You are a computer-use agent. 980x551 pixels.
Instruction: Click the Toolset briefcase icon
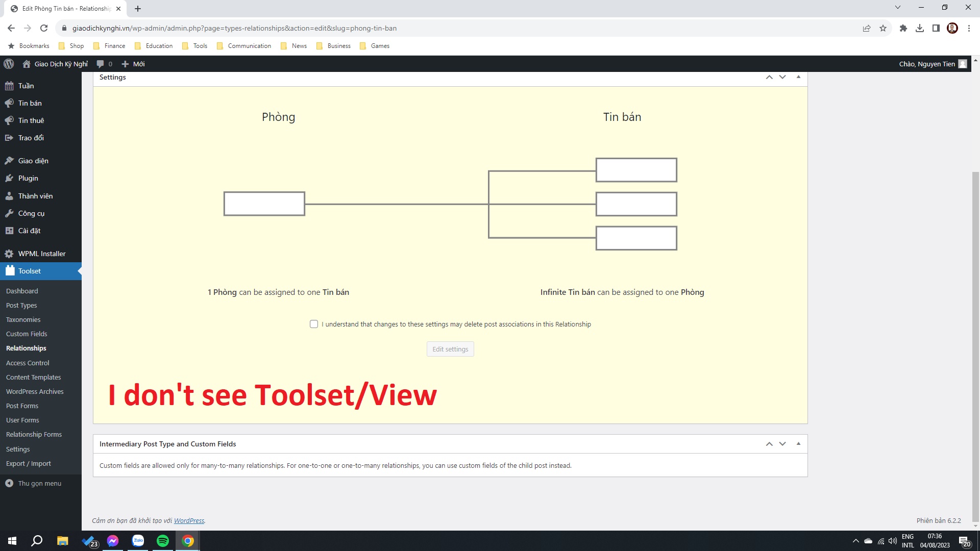point(10,271)
